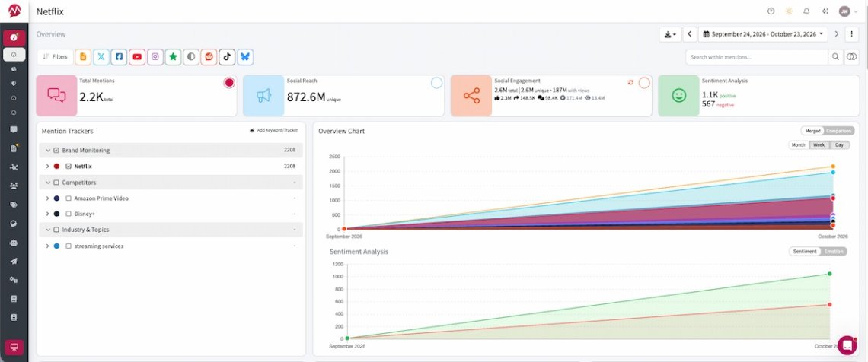Open the tags sidebar icon
This screenshot has width=868, height=362.
(14, 205)
